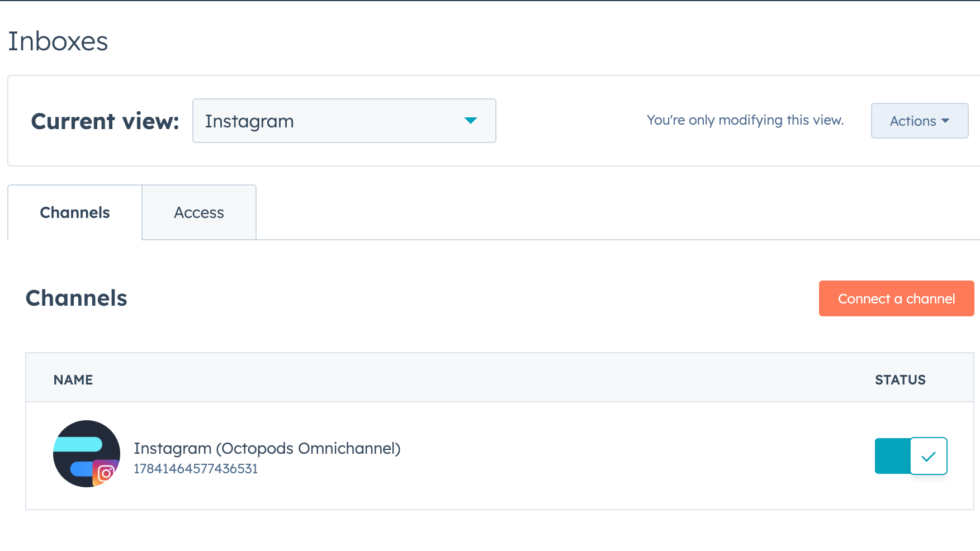This screenshot has width=980, height=551.
Task: Click the "You're only modifying this view" note
Action: pyautogui.click(x=745, y=120)
